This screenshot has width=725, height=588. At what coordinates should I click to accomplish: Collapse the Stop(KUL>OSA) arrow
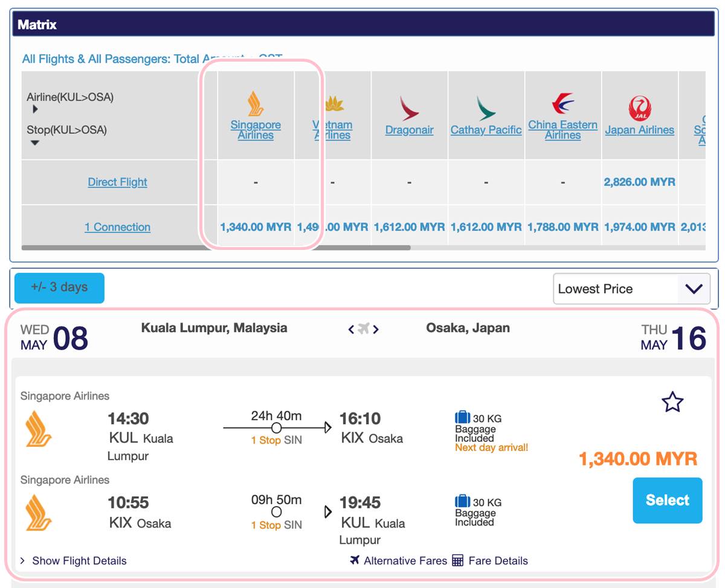[x=35, y=142]
